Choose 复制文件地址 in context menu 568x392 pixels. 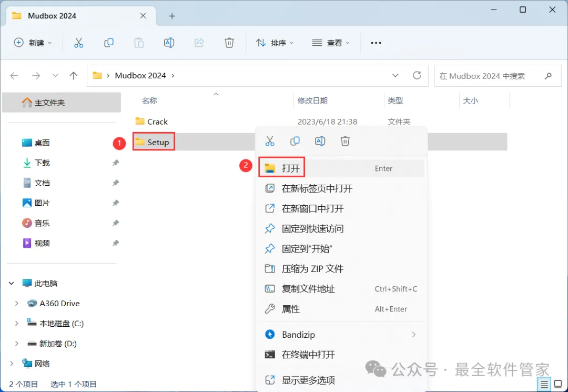pos(342,289)
